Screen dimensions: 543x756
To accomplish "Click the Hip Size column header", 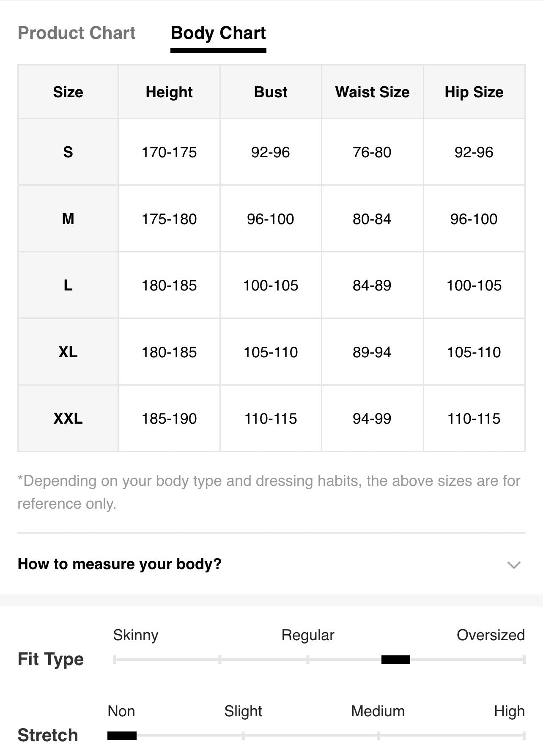I will pos(474,92).
